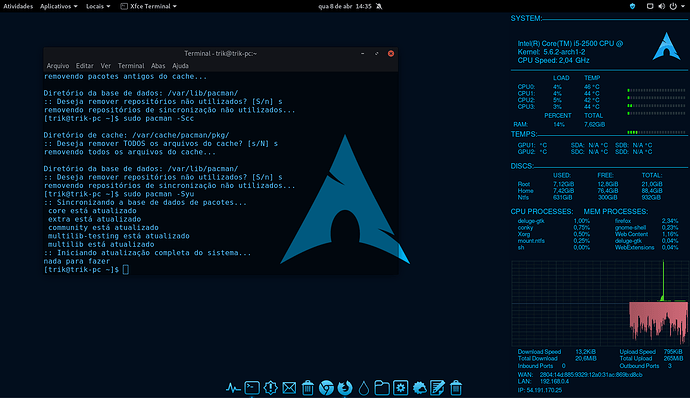Click 'Diretório de cache: /var/cache/pacman/pkg/' line

pyautogui.click(x=136, y=135)
